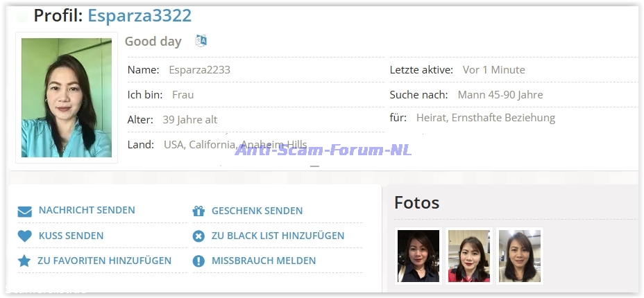The width and height of the screenshot is (644, 298).
Task: Open the "GESCHENK SENDEN" link
Action: [x=257, y=211]
